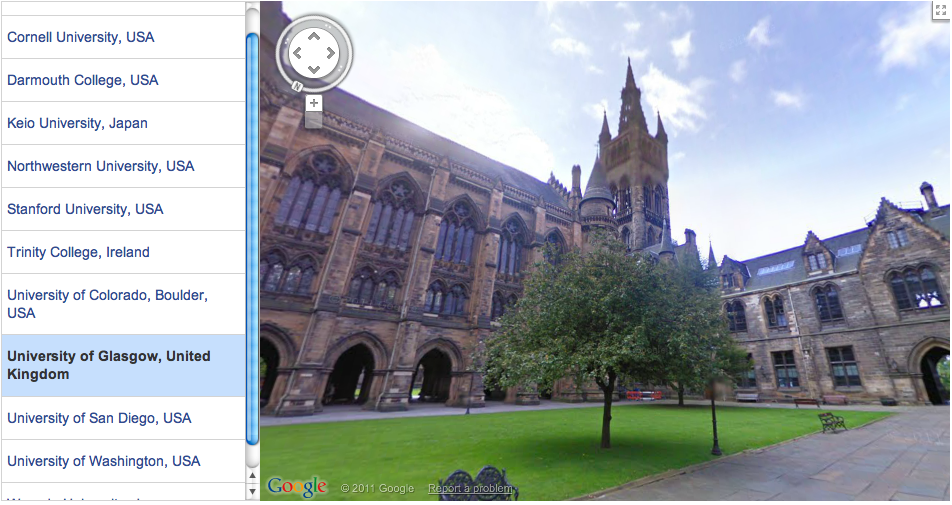Click the north compass marker
The height and width of the screenshot is (505, 952).
click(297, 87)
